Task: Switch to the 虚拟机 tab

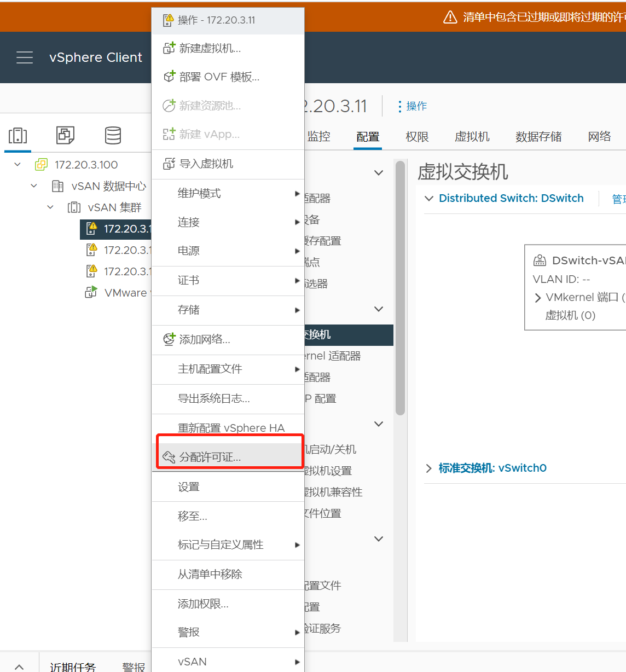Action: click(x=472, y=137)
